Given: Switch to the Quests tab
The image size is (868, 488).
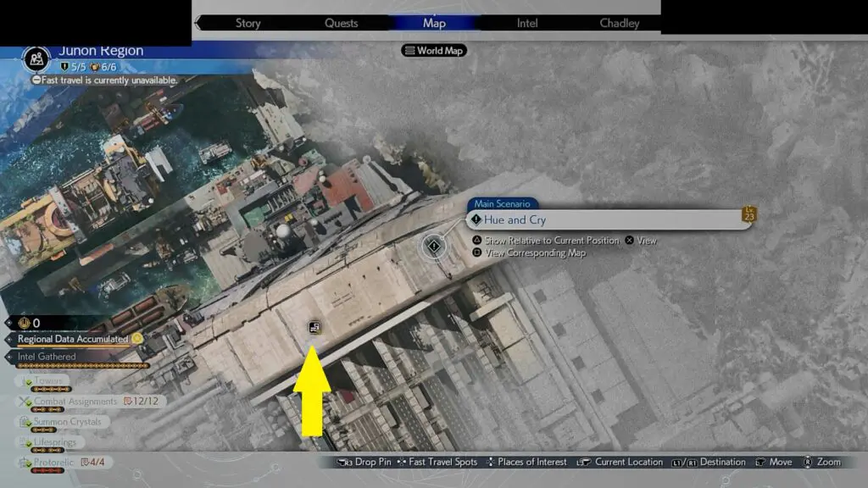Looking at the screenshot, I should pyautogui.click(x=341, y=23).
